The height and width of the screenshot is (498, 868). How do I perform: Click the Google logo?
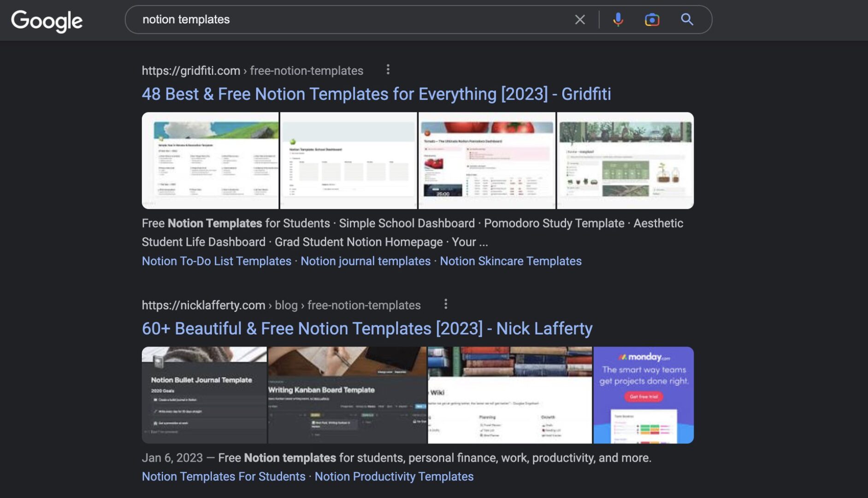pyautogui.click(x=47, y=20)
